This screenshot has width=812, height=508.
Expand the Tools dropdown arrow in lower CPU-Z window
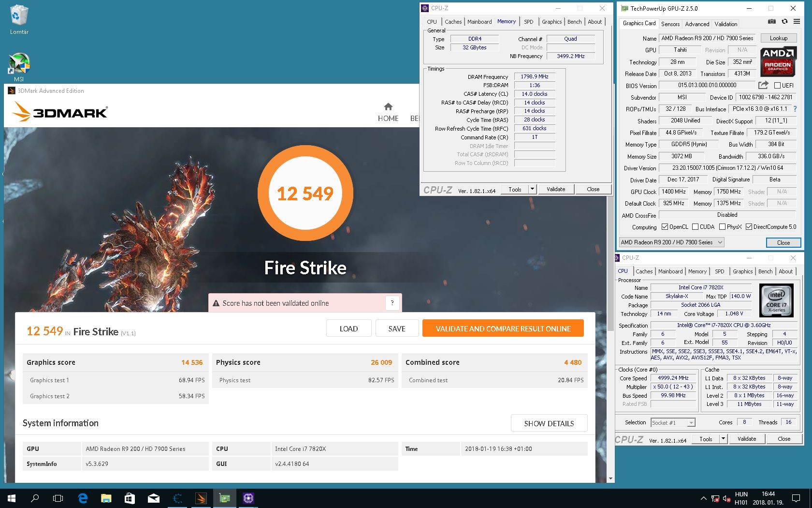tap(723, 439)
